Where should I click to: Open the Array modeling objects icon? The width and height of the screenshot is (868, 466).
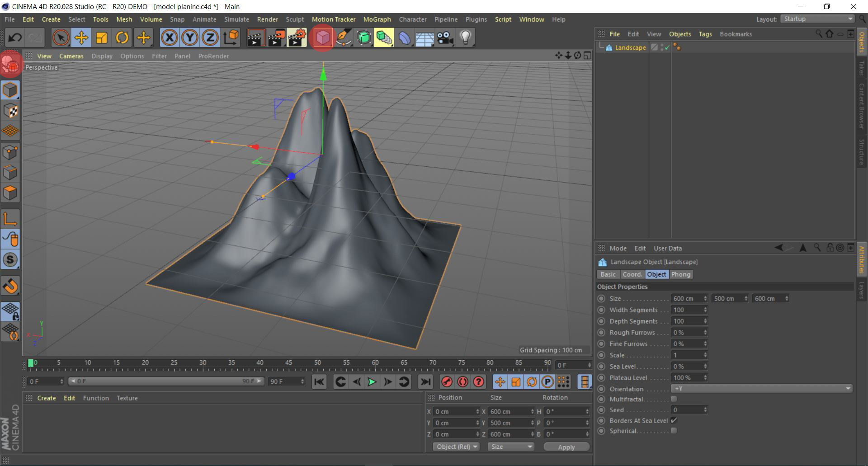(384, 38)
